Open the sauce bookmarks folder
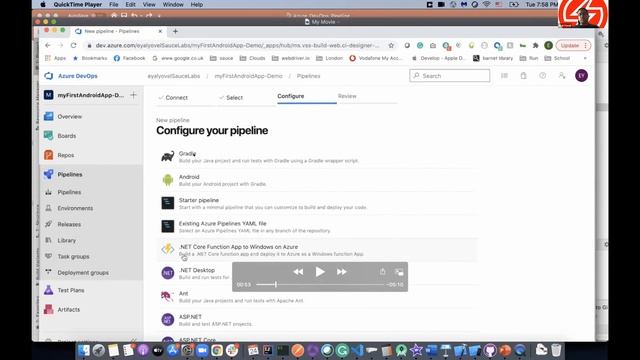 [222, 58]
